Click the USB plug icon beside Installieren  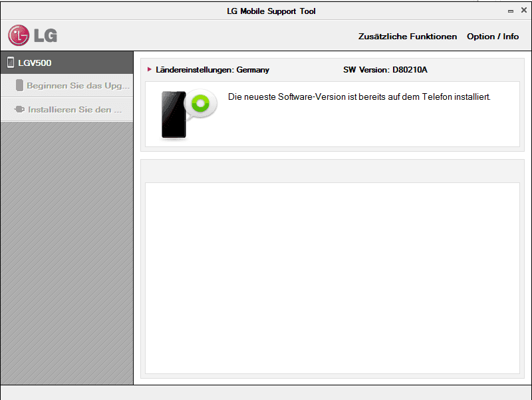click(x=20, y=109)
